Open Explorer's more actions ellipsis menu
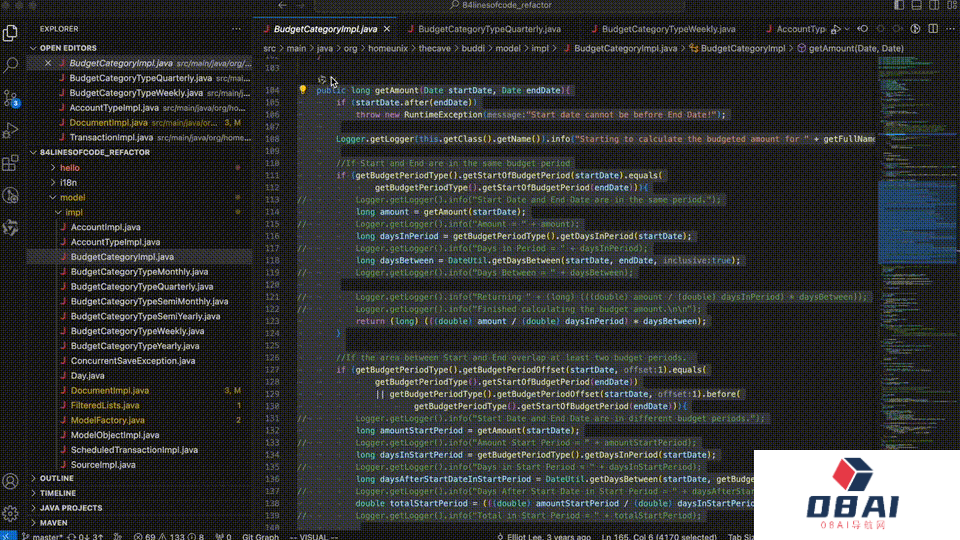This screenshot has height=540, width=960. pos(234,29)
